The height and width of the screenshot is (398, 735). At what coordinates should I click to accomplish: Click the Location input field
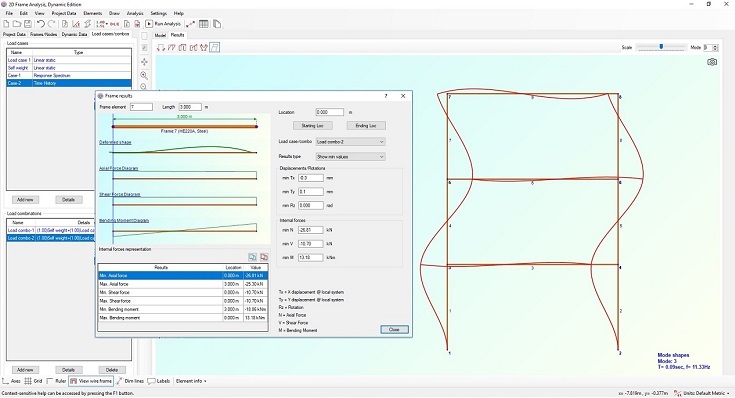click(330, 112)
